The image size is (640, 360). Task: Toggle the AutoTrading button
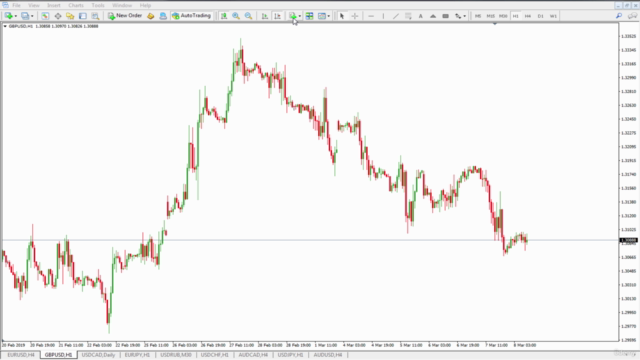(191, 16)
